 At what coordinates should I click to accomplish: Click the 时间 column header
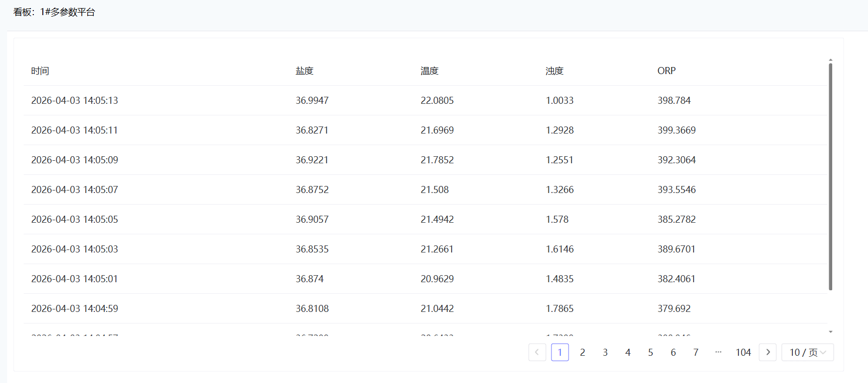point(40,71)
